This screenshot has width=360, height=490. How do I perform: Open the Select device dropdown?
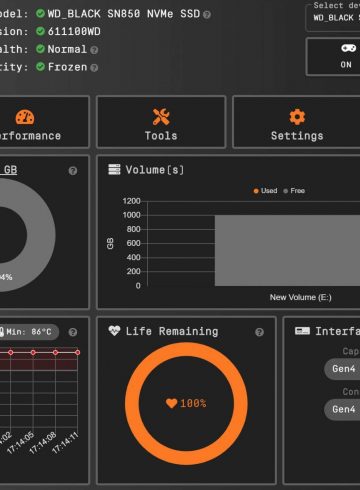point(333,18)
